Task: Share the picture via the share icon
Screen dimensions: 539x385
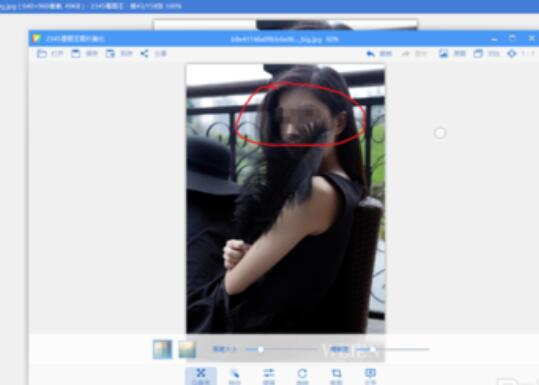Action: coord(144,54)
